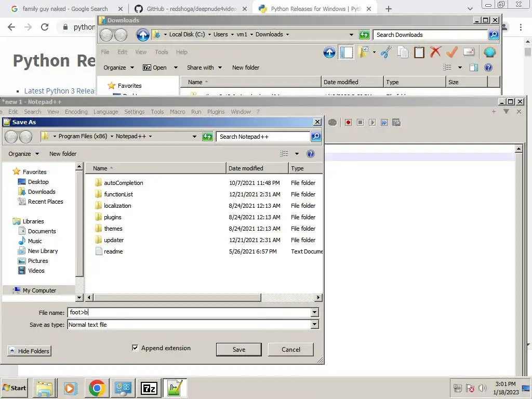Toggle the Append extension checkbox
Viewport: 532px width, 399px height.
click(135, 348)
